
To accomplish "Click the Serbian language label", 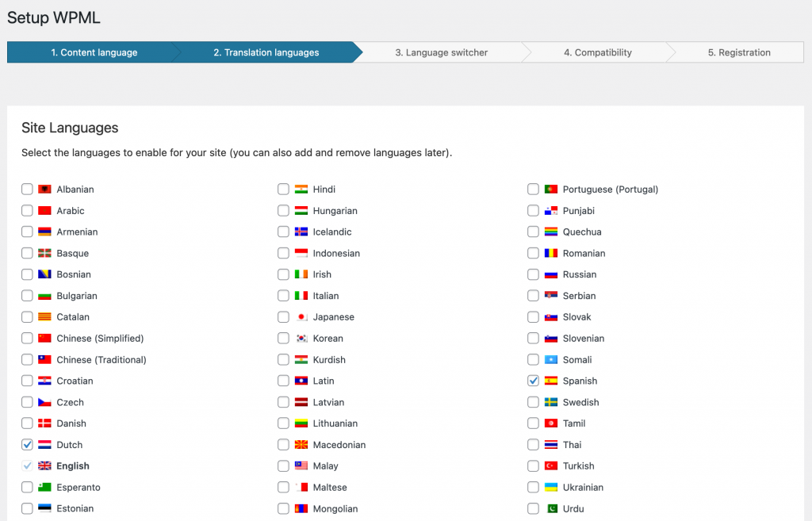I will pyautogui.click(x=579, y=296).
